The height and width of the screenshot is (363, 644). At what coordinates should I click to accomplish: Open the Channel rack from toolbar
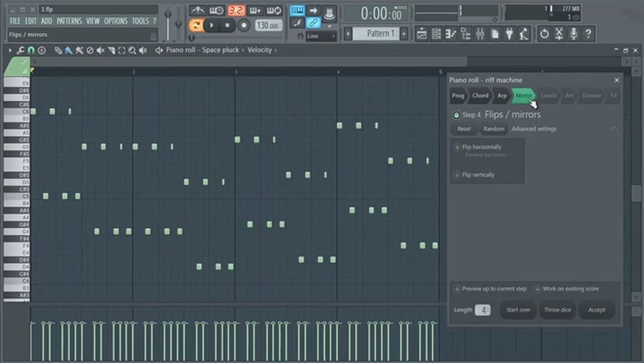click(x=436, y=34)
